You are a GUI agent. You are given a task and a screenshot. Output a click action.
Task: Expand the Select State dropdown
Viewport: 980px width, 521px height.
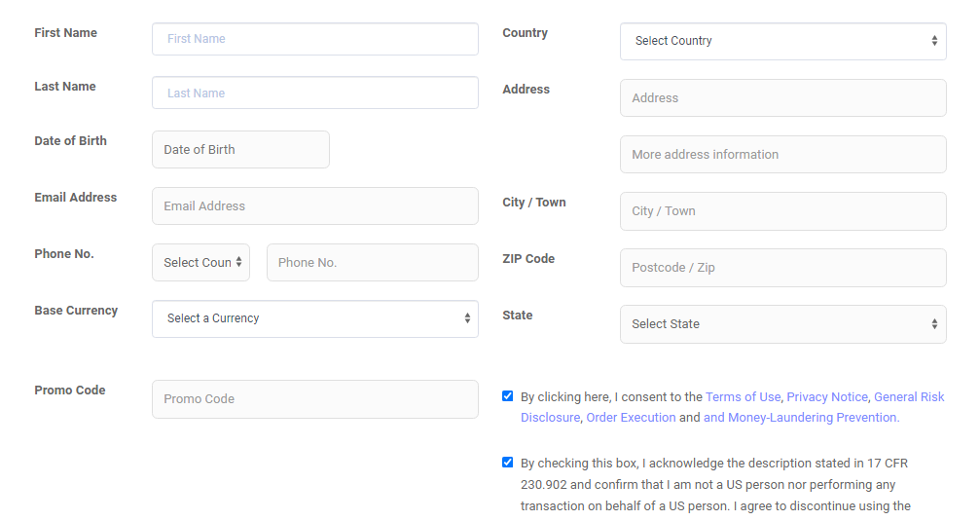pos(783,324)
